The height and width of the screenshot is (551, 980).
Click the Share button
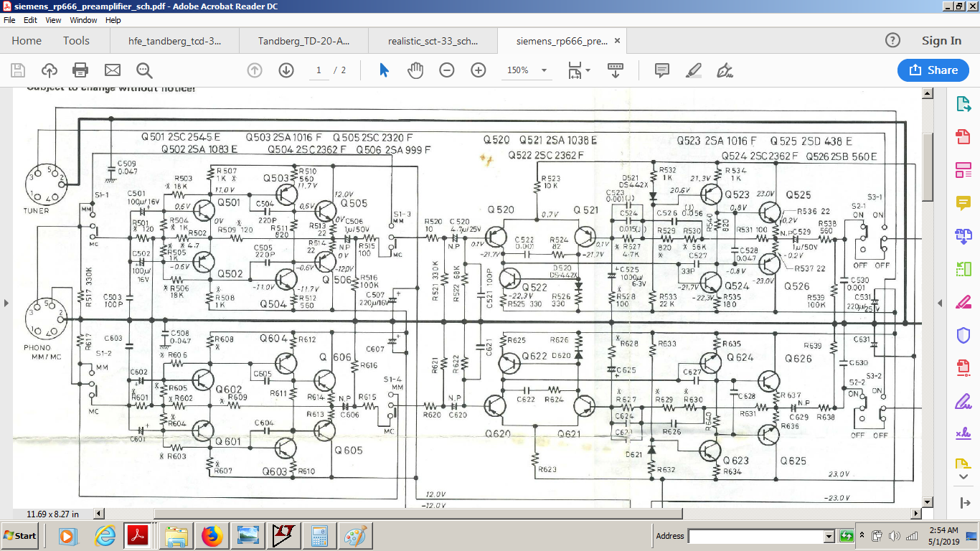933,70
